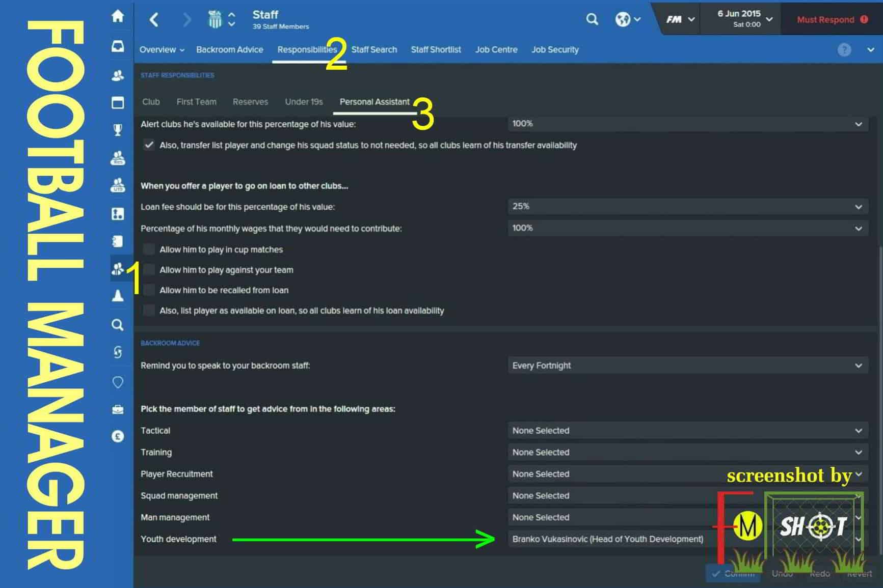Open the Squad icon in sidebar
This screenshot has height=588, width=883.
(118, 75)
